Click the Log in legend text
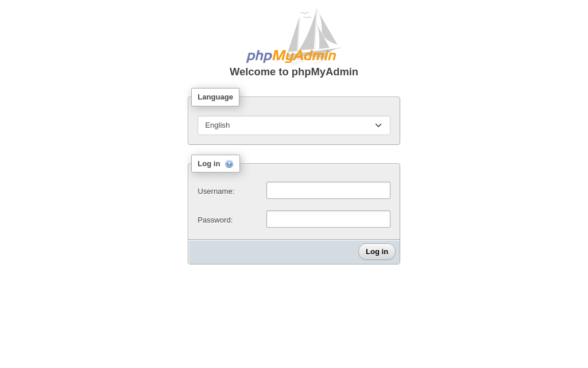Viewport: 588px width, 368px height. (209, 164)
